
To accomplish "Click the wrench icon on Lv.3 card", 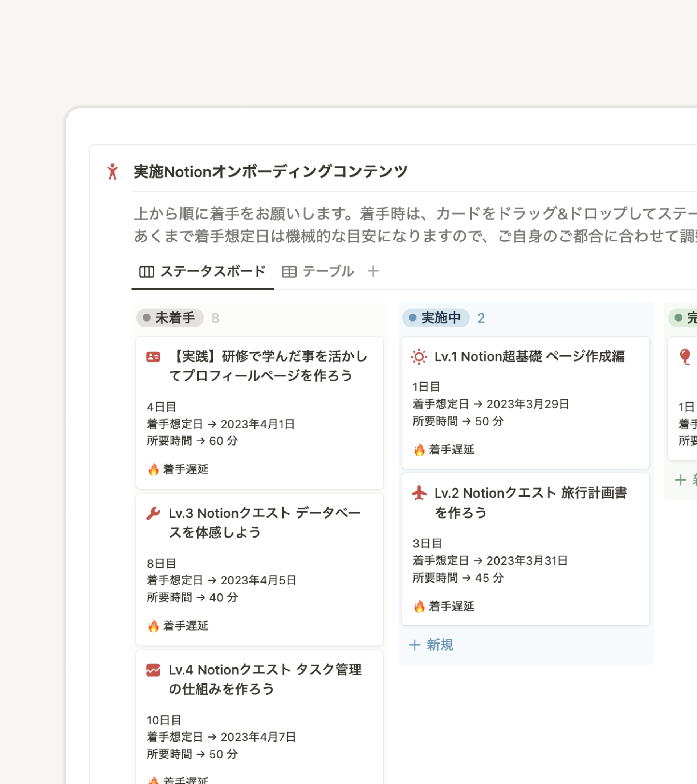I will (x=153, y=513).
